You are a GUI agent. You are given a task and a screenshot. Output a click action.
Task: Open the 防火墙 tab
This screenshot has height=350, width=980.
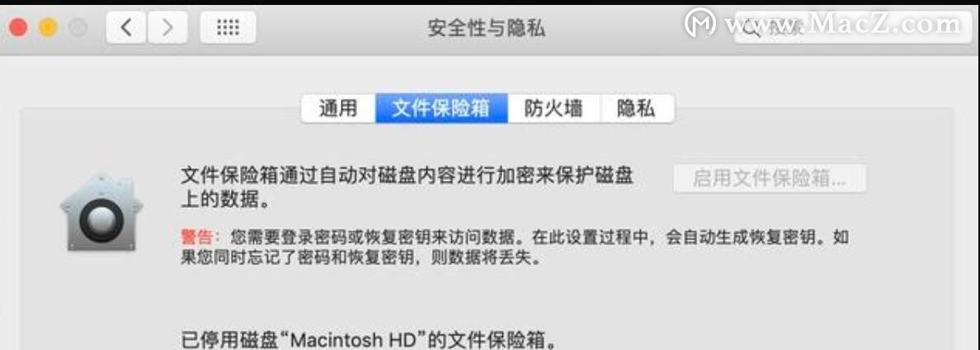[554, 109]
